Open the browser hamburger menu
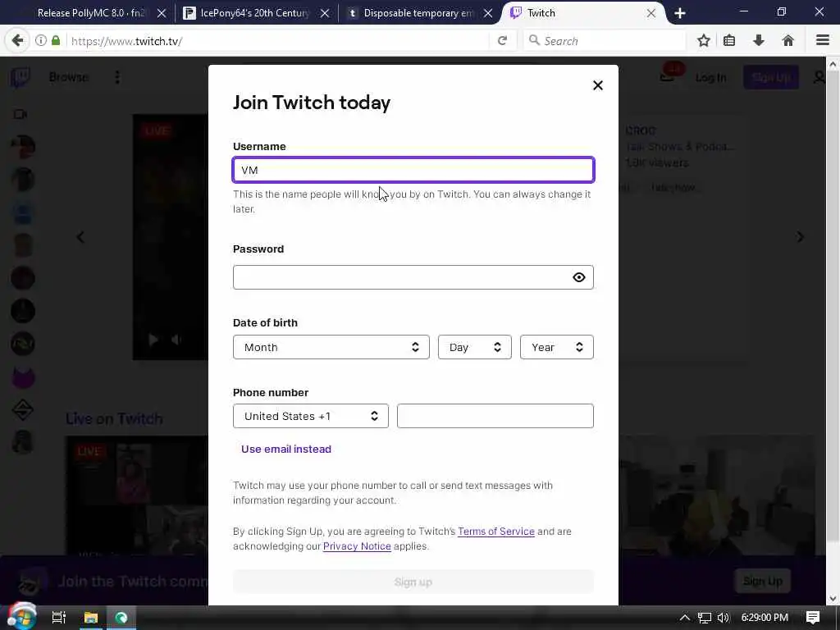 coord(823,41)
